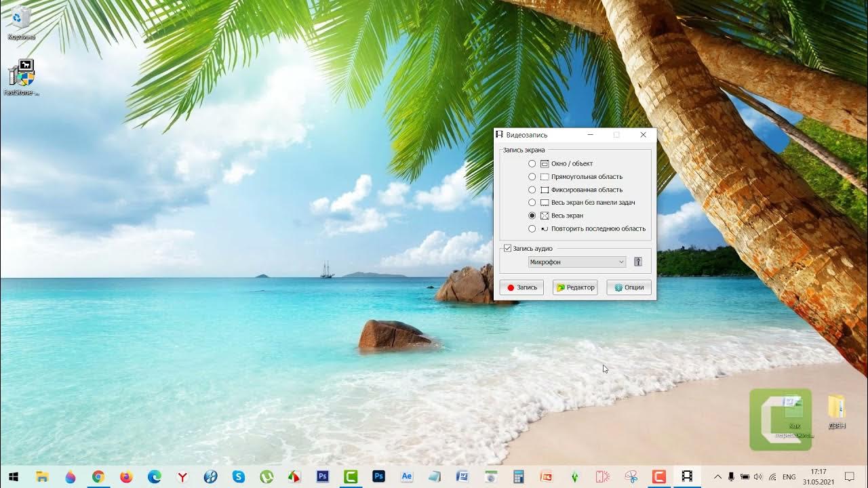Pick 'Весь экран без панели задач'
This screenshot has width=868, height=488.
(x=532, y=203)
